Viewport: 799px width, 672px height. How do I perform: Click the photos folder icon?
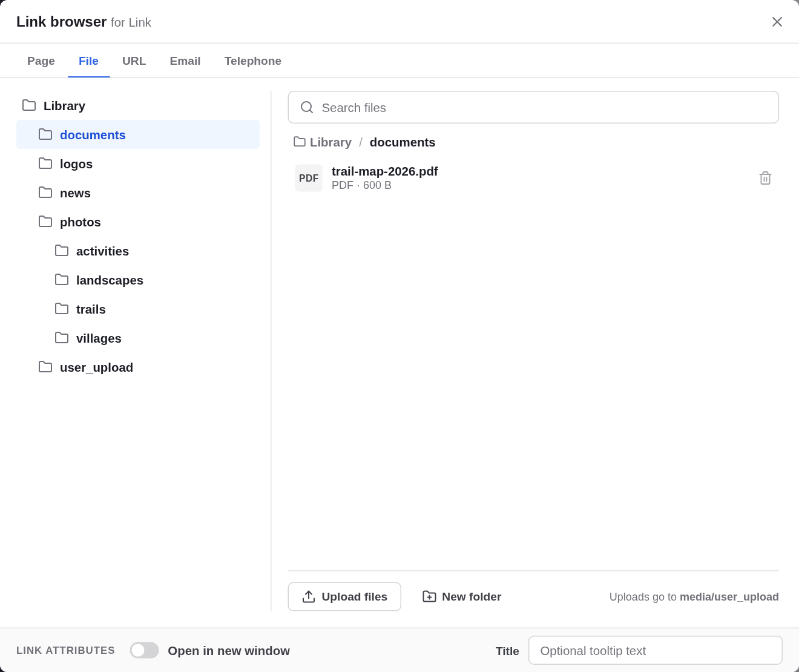[x=45, y=222]
